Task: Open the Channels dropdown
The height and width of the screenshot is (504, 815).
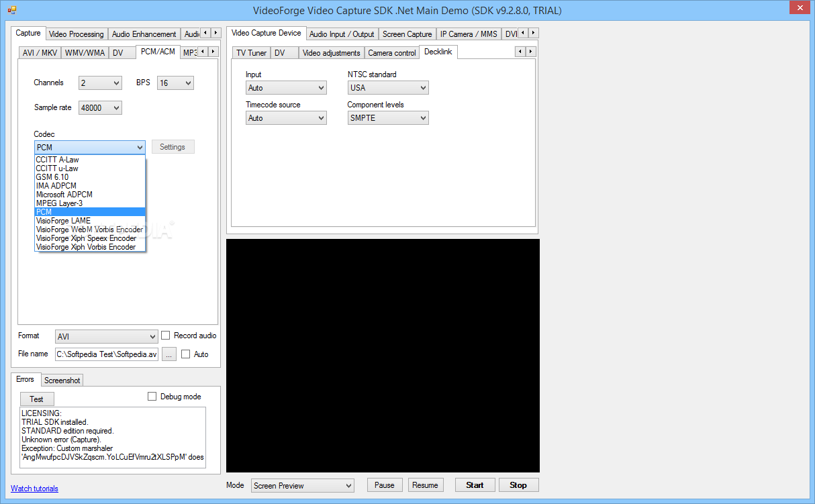Action: click(100, 83)
